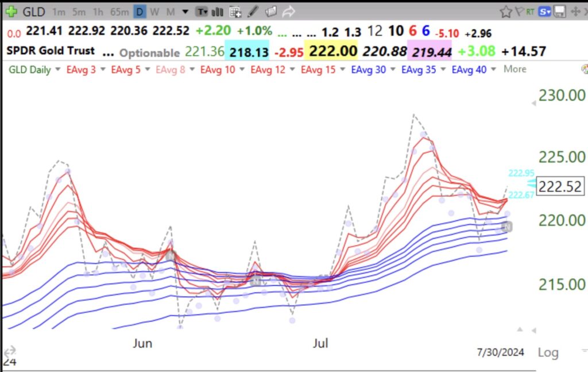Viewport: 588px width, 372px height.
Task: Toggle the Tv indicator button
Action: point(202,11)
